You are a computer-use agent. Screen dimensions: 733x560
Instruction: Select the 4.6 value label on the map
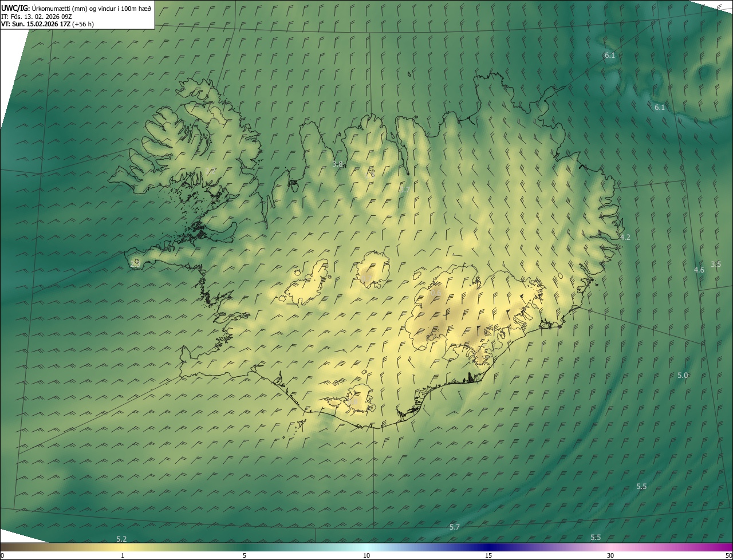tap(699, 270)
